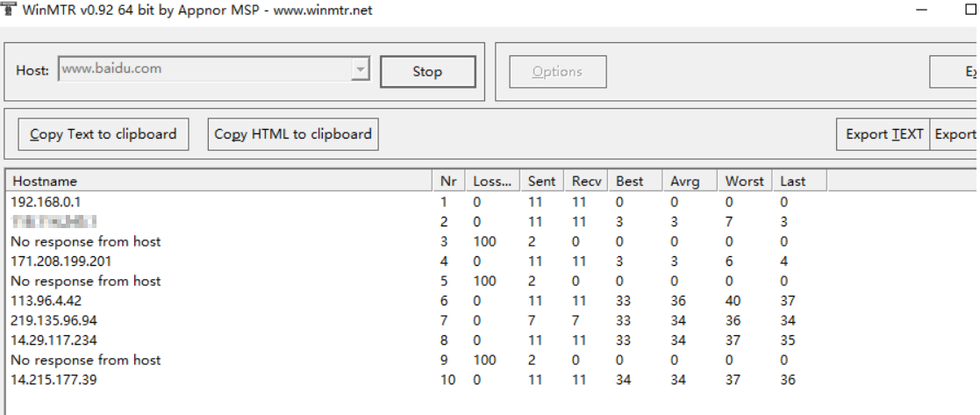
Task: Open the Host dropdown arrow
Action: pyautogui.click(x=360, y=69)
